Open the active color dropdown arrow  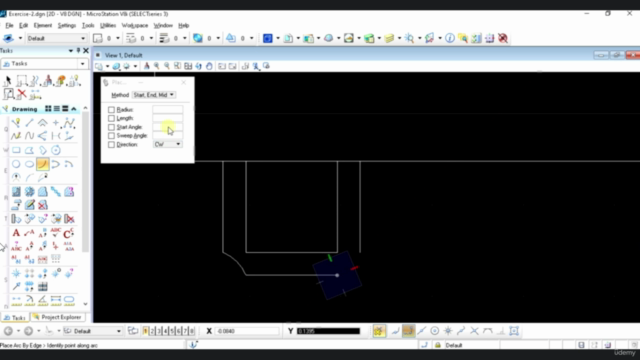(x=118, y=38)
